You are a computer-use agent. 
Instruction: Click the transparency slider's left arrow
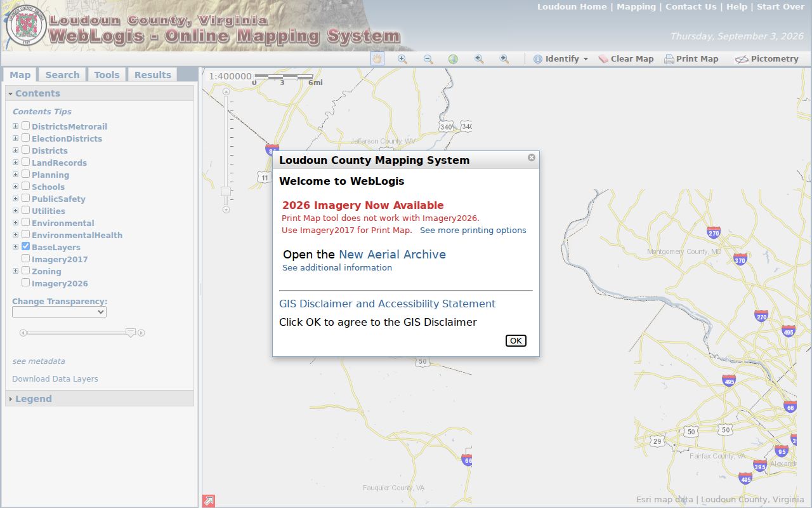(x=23, y=333)
